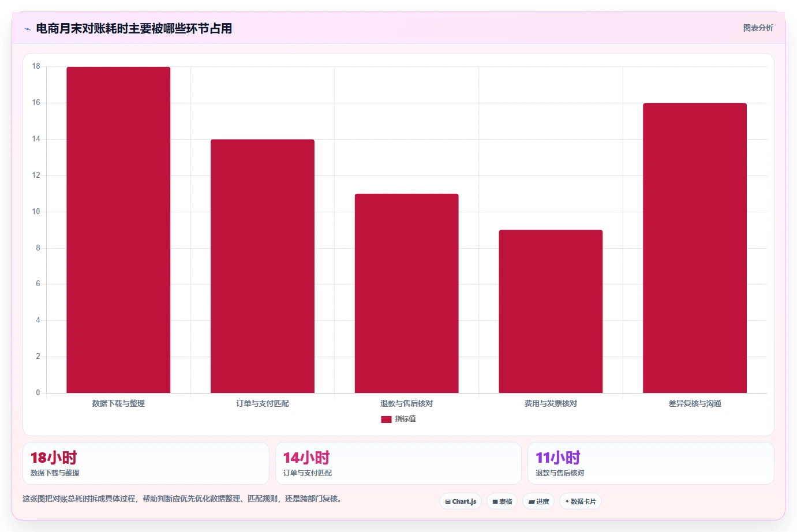Image resolution: width=797 pixels, height=532 pixels.
Task: Select the 表格 tag
Action: pos(502,501)
